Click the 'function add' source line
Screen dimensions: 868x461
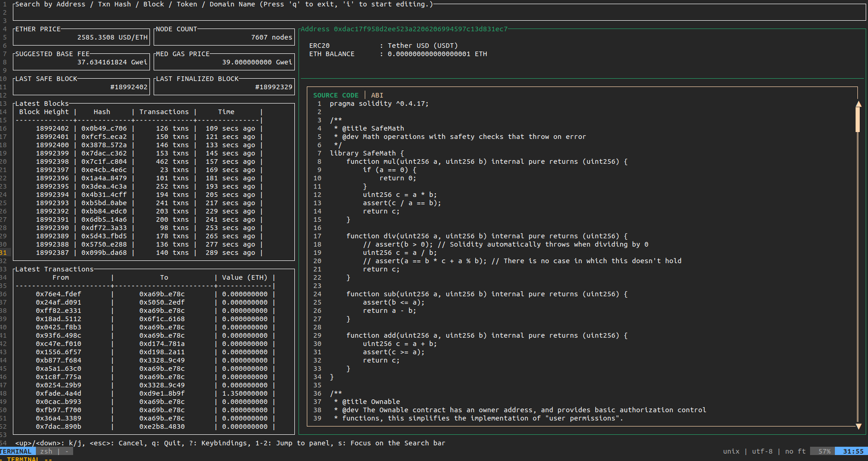pyautogui.click(x=487, y=335)
